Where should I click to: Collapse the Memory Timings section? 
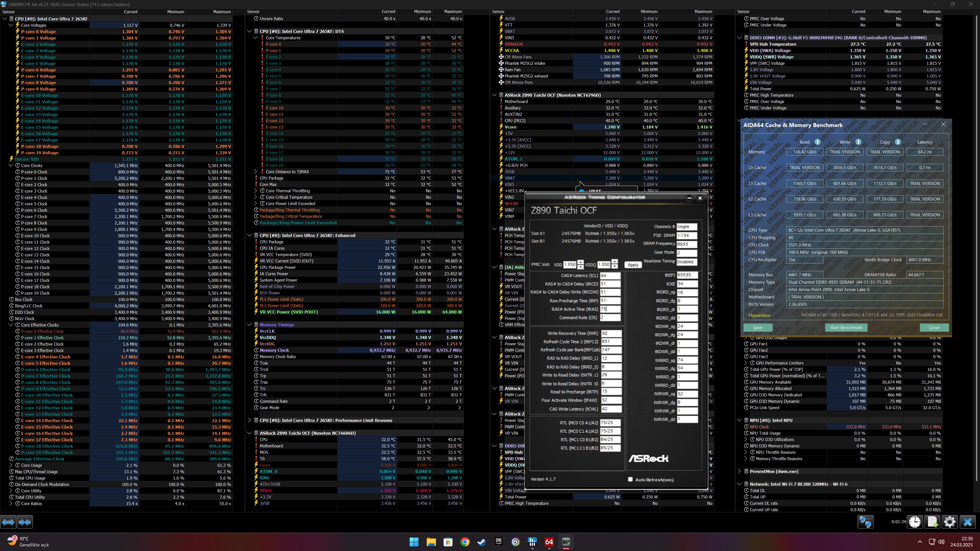[x=250, y=325]
